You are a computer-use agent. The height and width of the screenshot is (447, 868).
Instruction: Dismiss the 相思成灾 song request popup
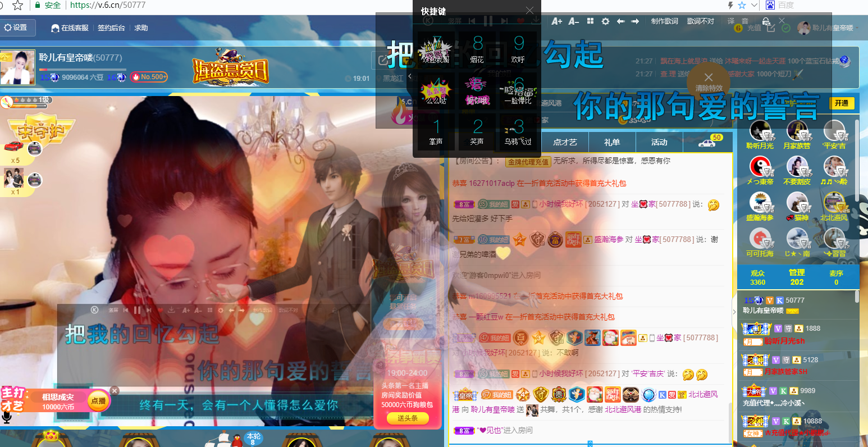coord(115,390)
